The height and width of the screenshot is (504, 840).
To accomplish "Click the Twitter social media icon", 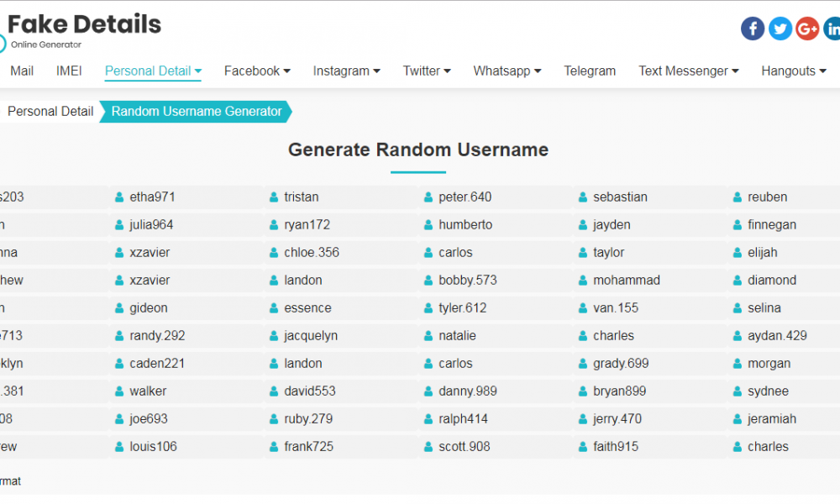I will coord(780,28).
